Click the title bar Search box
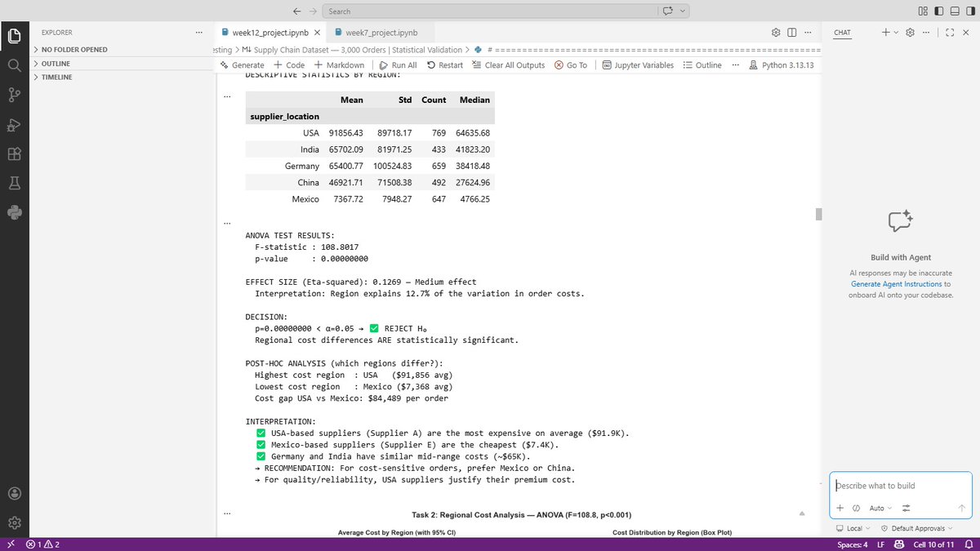The width and height of the screenshot is (980, 551). [x=489, y=11]
